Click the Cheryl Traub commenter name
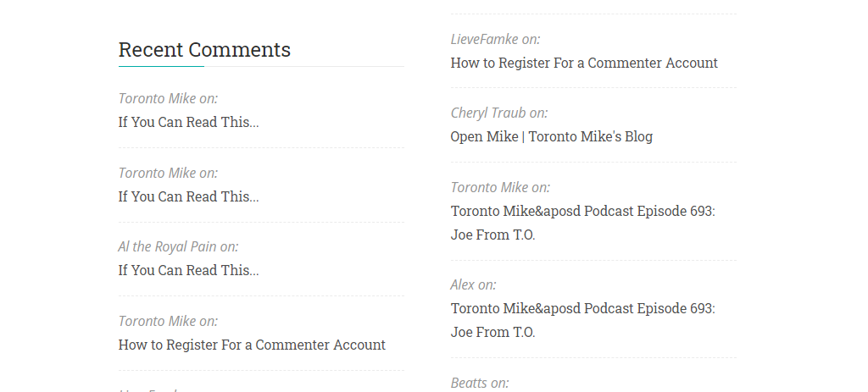 tap(489, 113)
